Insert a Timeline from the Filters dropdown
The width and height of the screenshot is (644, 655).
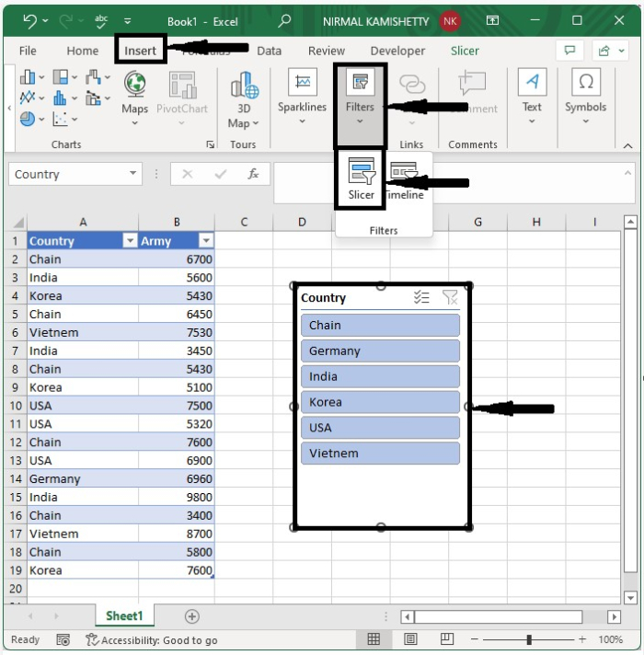tap(404, 180)
